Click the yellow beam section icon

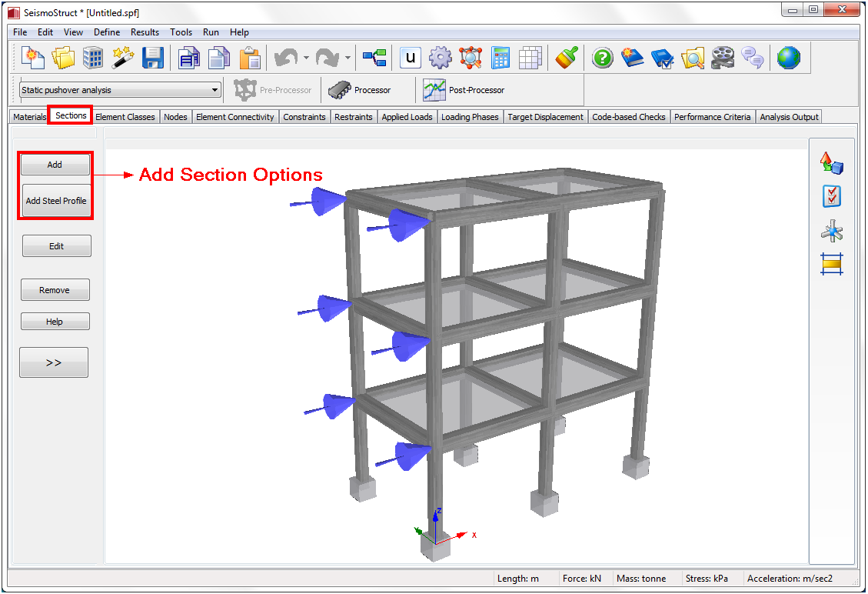coord(832,264)
